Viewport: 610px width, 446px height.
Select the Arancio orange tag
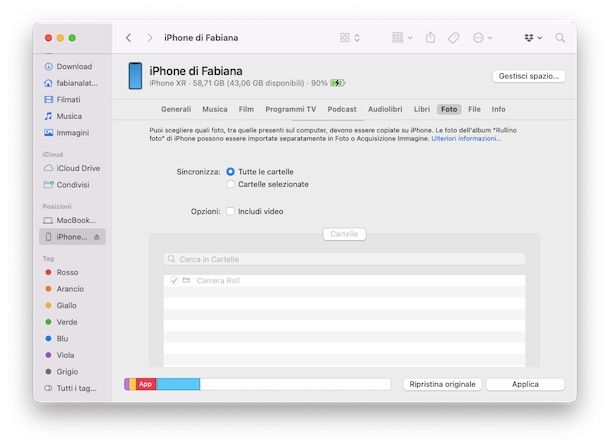(65, 289)
